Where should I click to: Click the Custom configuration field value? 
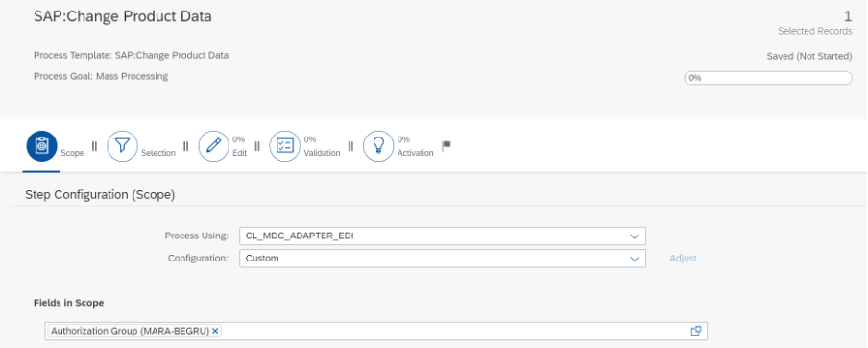pyautogui.click(x=262, y=259)
